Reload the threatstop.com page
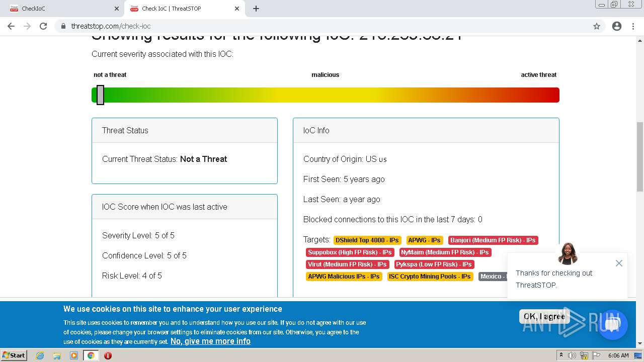 (43, 26)
